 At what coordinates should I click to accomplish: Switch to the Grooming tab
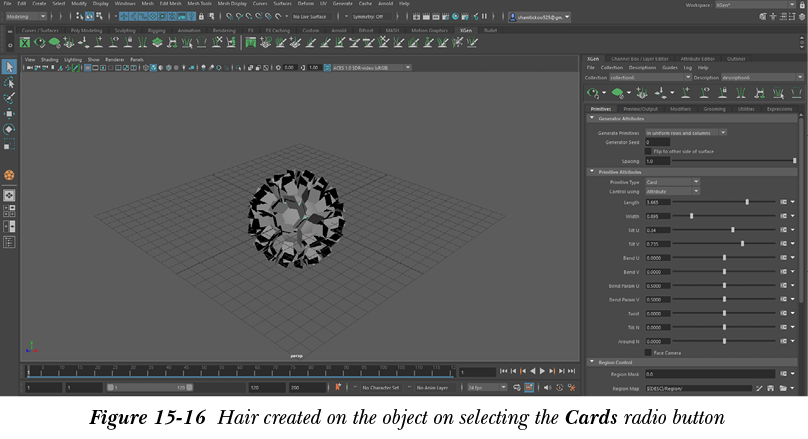[713, 109]
